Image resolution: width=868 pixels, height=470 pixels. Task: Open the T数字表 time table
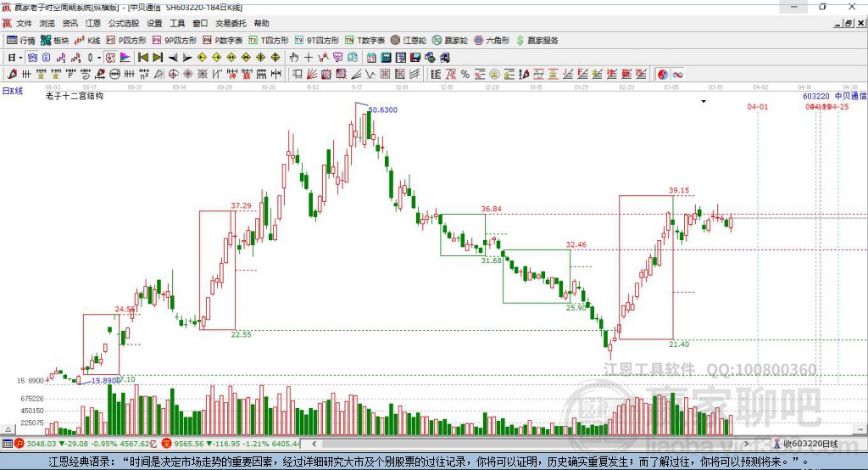364,41
